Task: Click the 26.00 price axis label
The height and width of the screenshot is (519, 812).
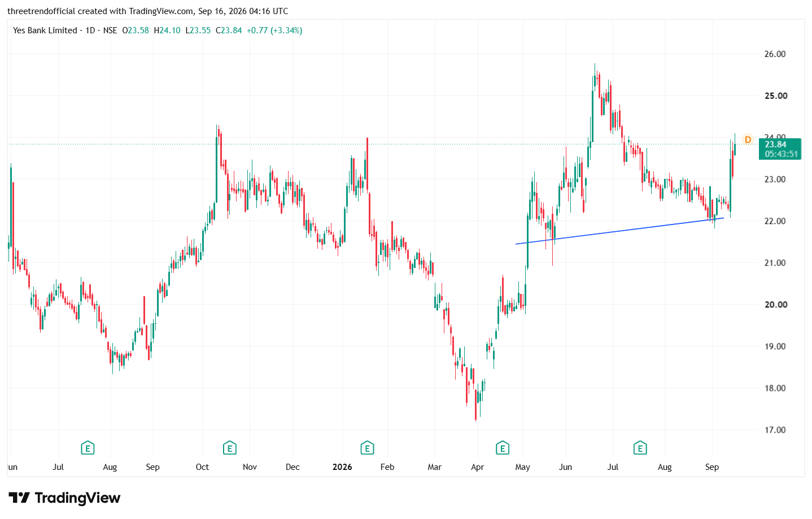Action: coord(775,54)
